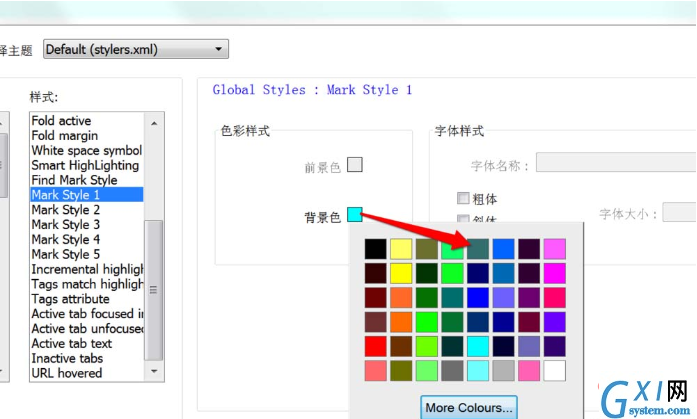The width and height of the screenshot is (697, 419).
Task: Select the slate teal swatch under the arrow
Action: click(x=478, y=249)
